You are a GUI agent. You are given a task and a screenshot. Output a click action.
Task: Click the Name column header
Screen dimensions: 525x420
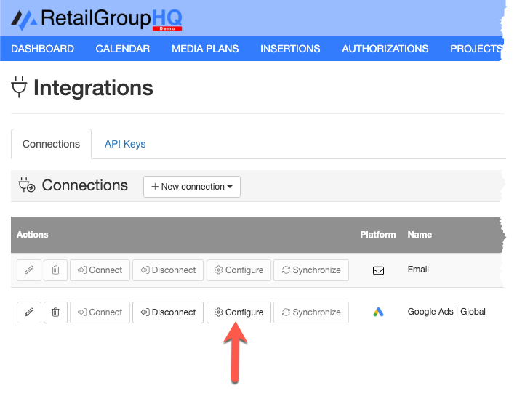pyautogui.click(x=420, y=235)
